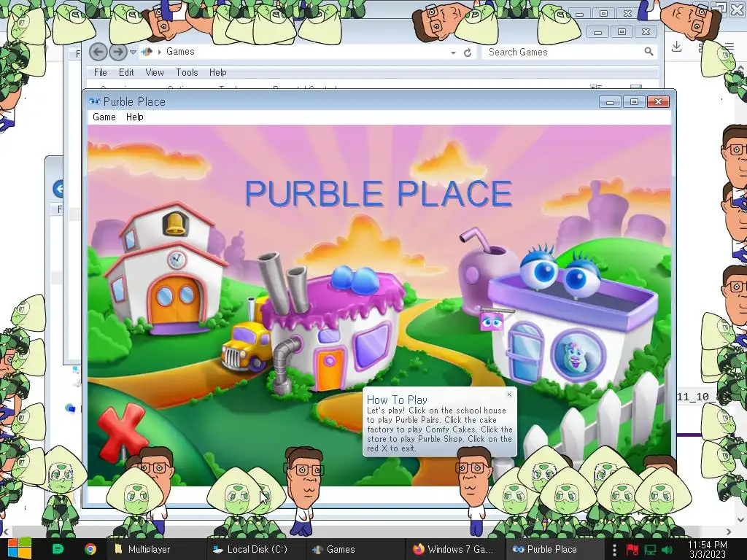Open the View menu in Games window
This screenshot has width=747, height=560.
tap(155, 72)
